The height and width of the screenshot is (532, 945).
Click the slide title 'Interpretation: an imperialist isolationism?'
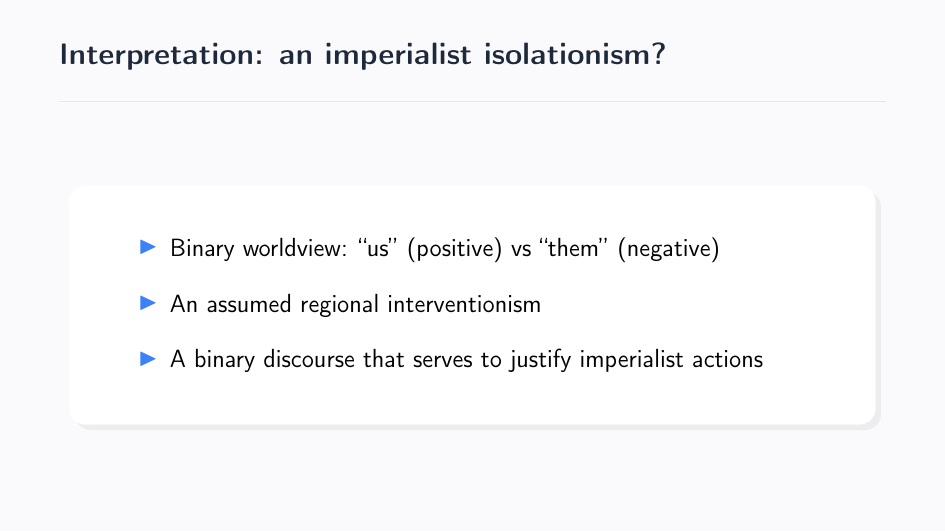[x=363, y=54]
